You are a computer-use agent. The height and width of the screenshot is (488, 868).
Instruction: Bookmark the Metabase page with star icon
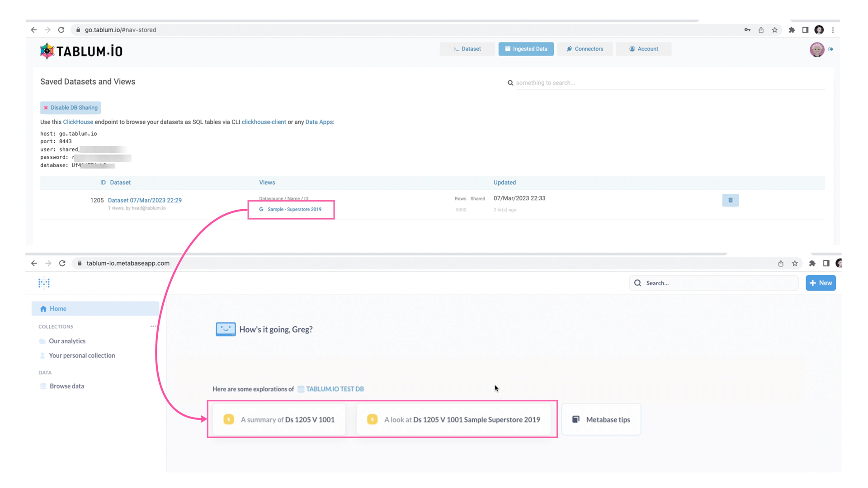pos(795,263)
